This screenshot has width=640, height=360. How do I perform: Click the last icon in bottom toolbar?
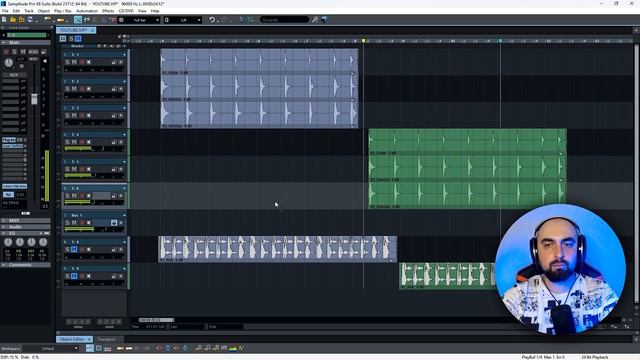coord(242,348)
